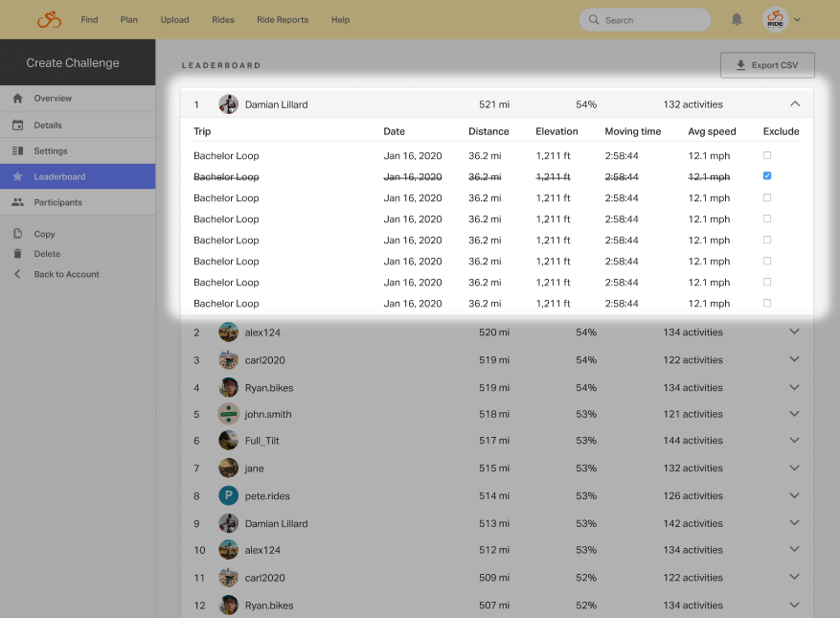
Task: Expand alex124's rank 2 row
Action: pyautogui.click(x=794, y=332)
